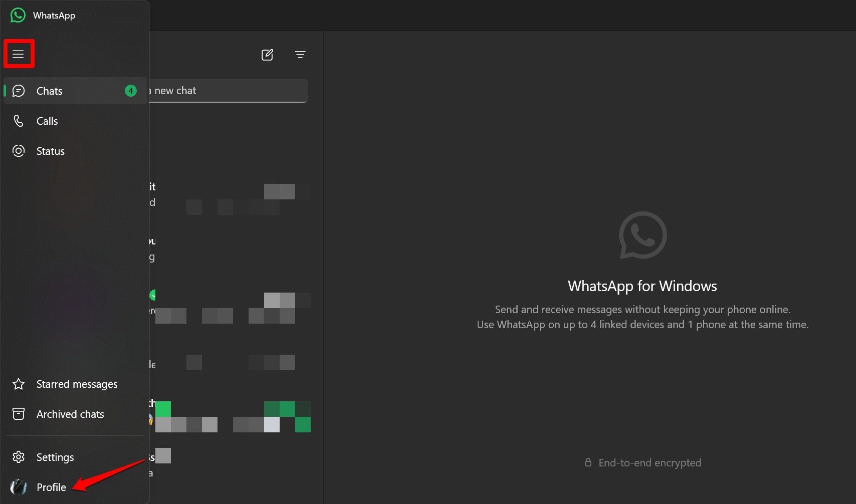Open Settings from the sidebar label
This screenshot has width=856, height=504.
[55, 457]
